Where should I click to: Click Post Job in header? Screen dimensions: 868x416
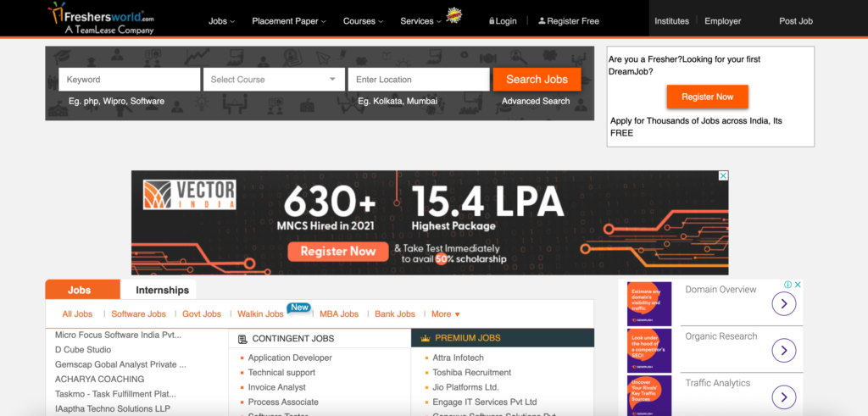796,21
